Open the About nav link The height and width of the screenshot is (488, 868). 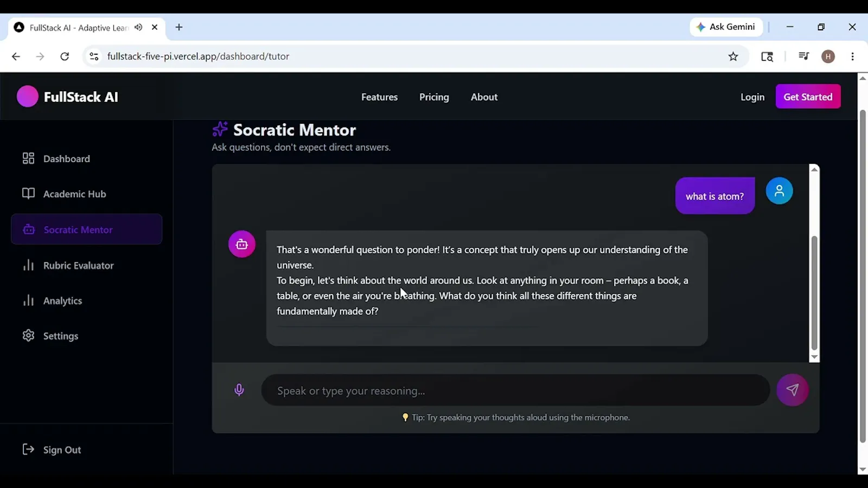coord(484,97)
